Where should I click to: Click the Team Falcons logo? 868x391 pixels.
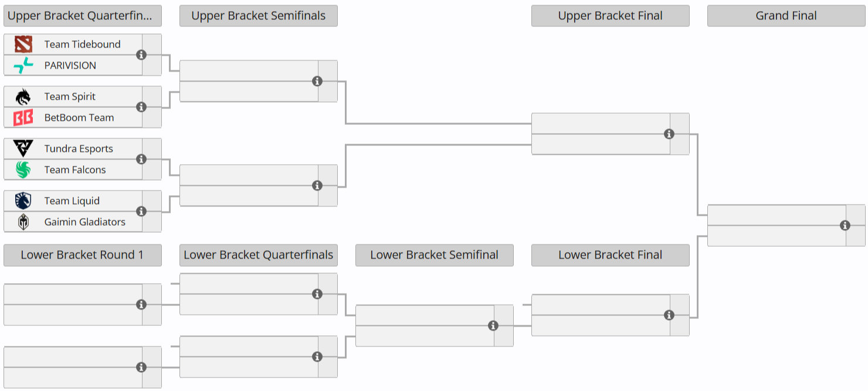(23, 170)
